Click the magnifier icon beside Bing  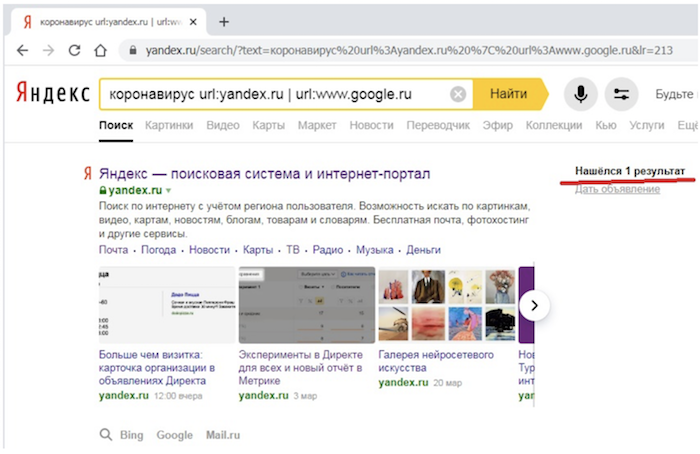106,434
